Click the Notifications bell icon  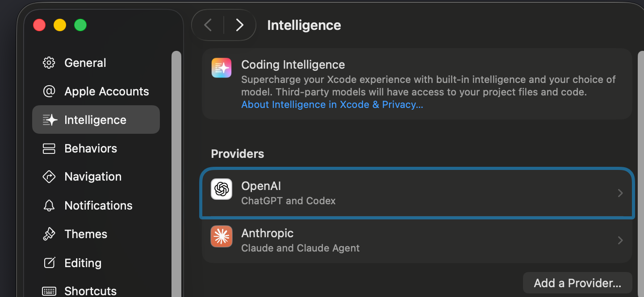49,205
